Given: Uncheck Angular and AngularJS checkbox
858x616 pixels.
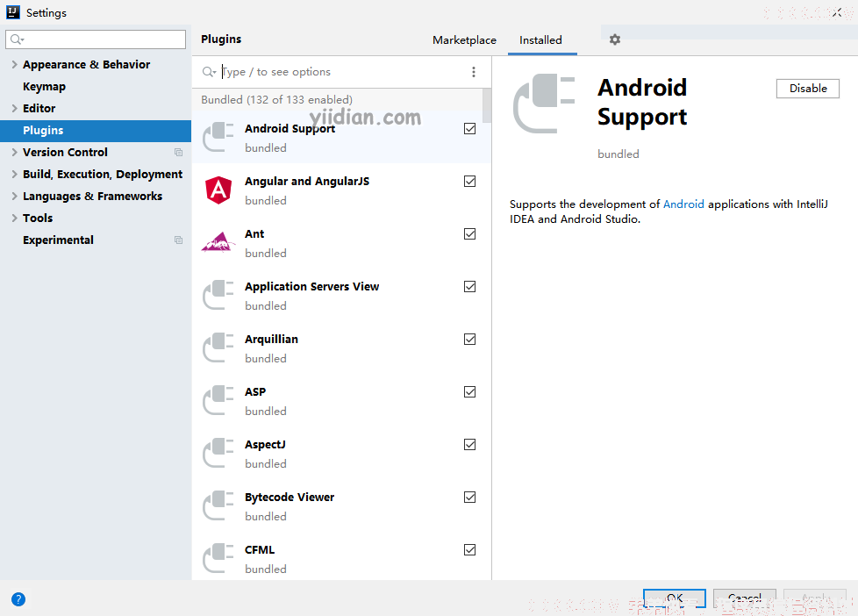Looking at the screenshot, I should tap(469, 182).
